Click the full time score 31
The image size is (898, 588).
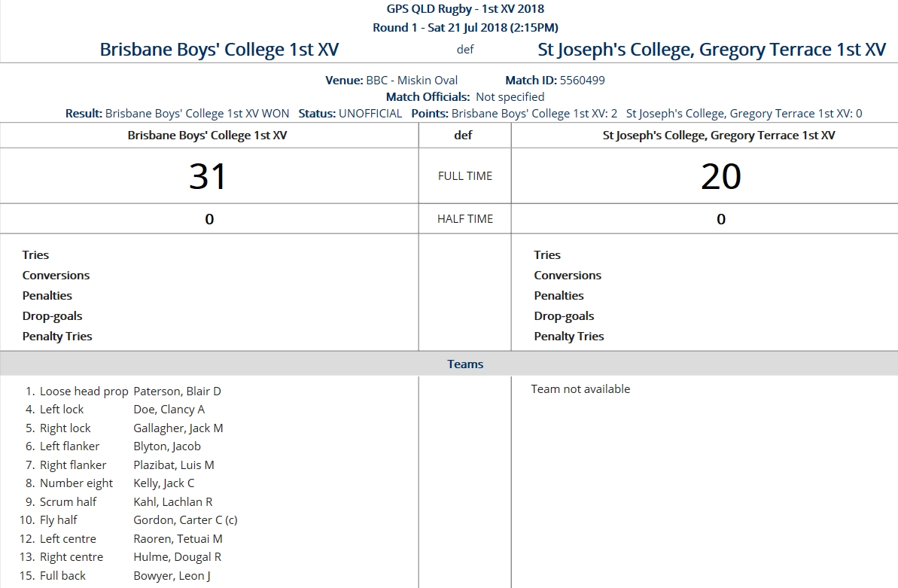click(x=208, y=176)
